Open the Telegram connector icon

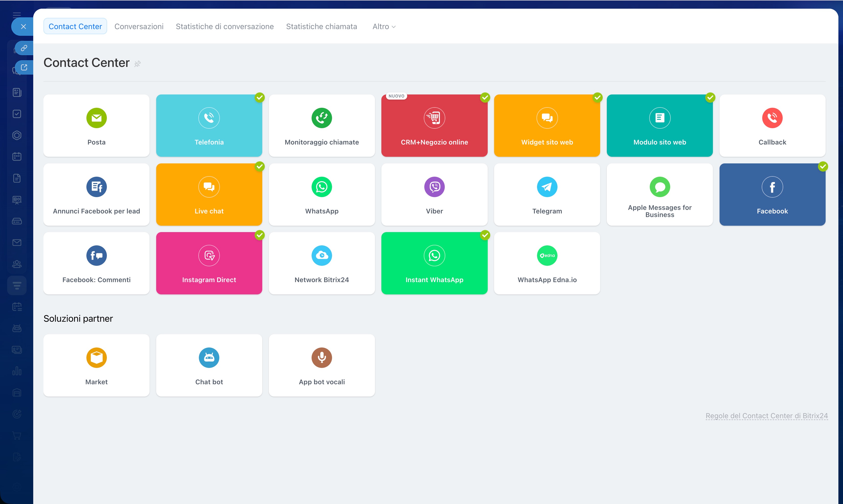point(546,187)
